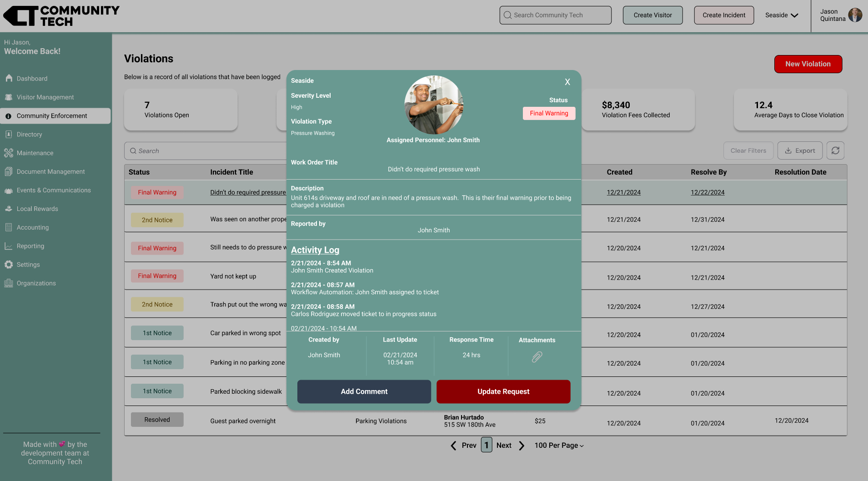Open 'Didn't do required pressure' incident link
Viewport: 868px width, 481px height.
(x=248, y=192)
